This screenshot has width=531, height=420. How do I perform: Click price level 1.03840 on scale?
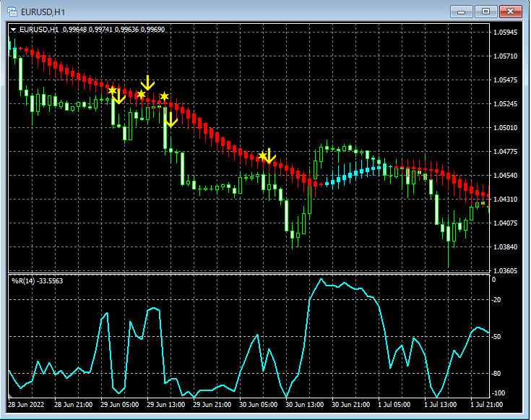coord(506,247)
